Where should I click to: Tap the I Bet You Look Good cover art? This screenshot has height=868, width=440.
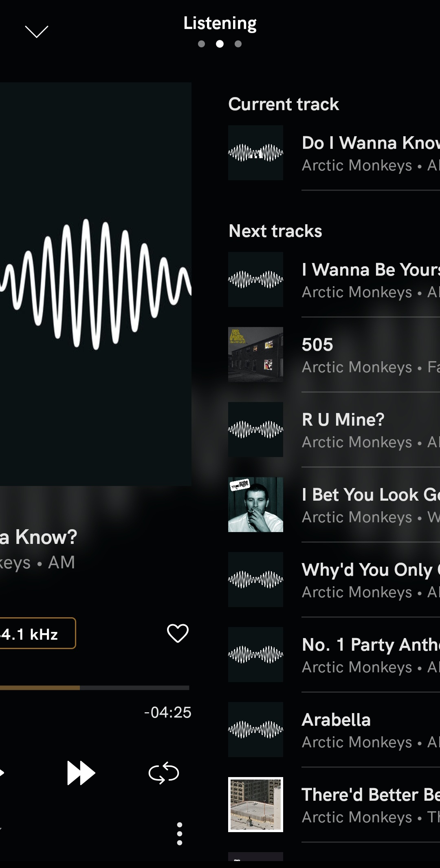[255, 504]
